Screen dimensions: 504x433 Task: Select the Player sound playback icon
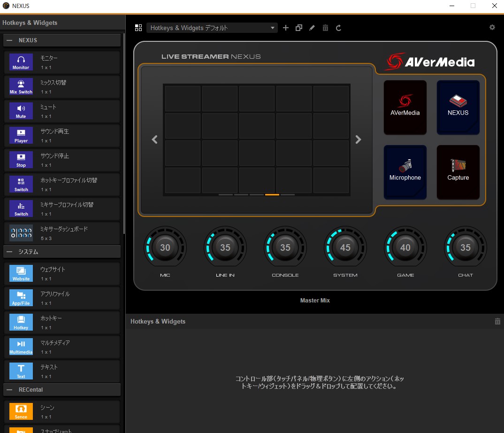pos(21,135)
